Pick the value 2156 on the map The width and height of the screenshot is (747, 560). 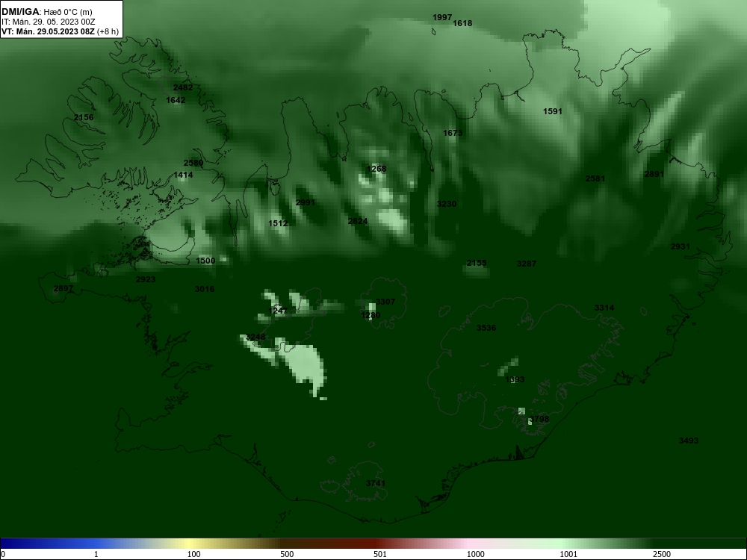click(x=84, y=117)
